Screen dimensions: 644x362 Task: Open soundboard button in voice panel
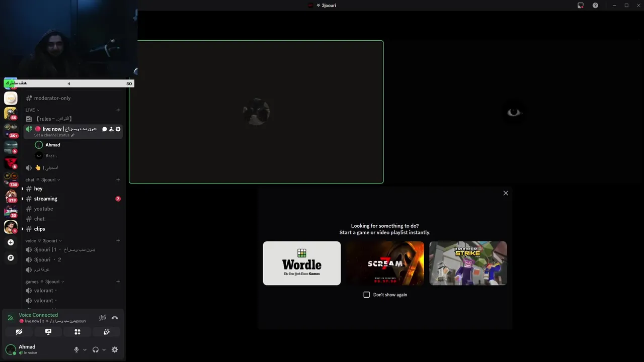pyautogui.click(x=107, y=332)
